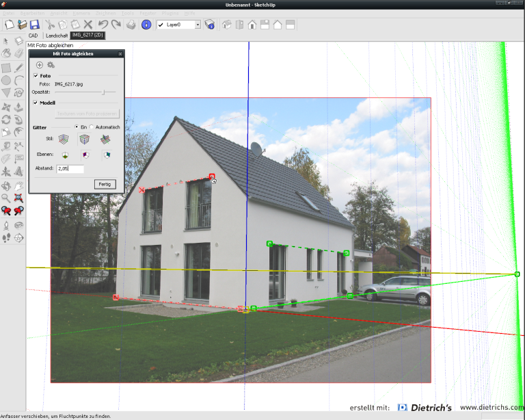This screenshot has height=420, width=525.
Task: Open the Layer0 dropdown arrow
Action: pos(198,25)
